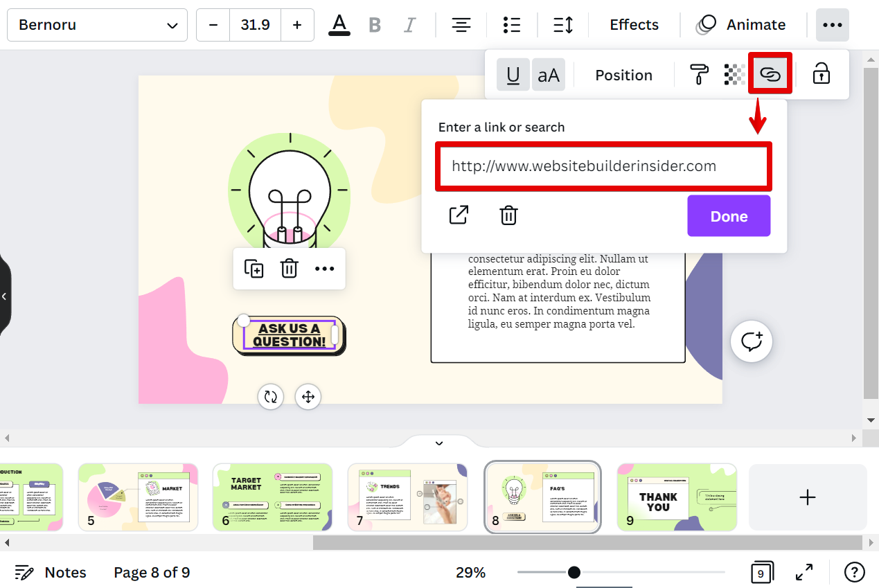The image size is (879, 588).
Task: Open the bulleted list option
Action: click(x=512, y=25)
